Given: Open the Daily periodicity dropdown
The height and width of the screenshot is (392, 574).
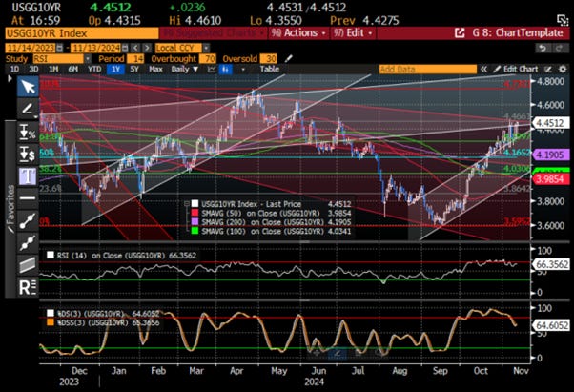Looking at the screenshot, I should tap(185, 70).
